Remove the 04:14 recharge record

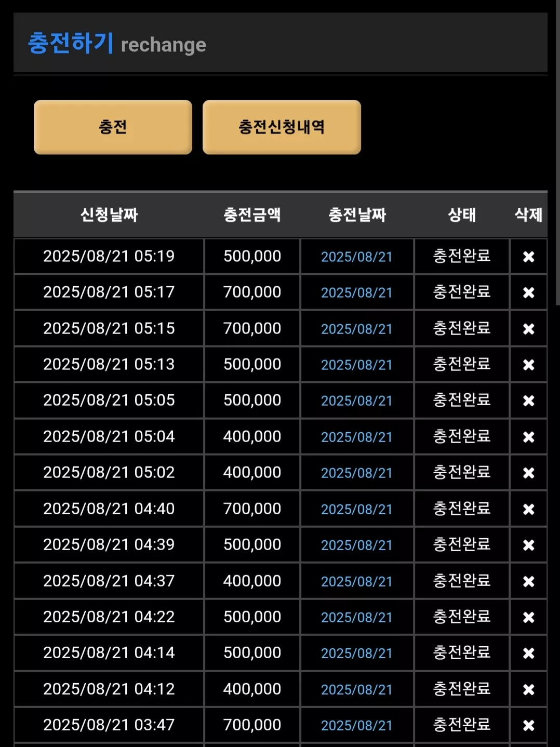[x=528, y=653]
